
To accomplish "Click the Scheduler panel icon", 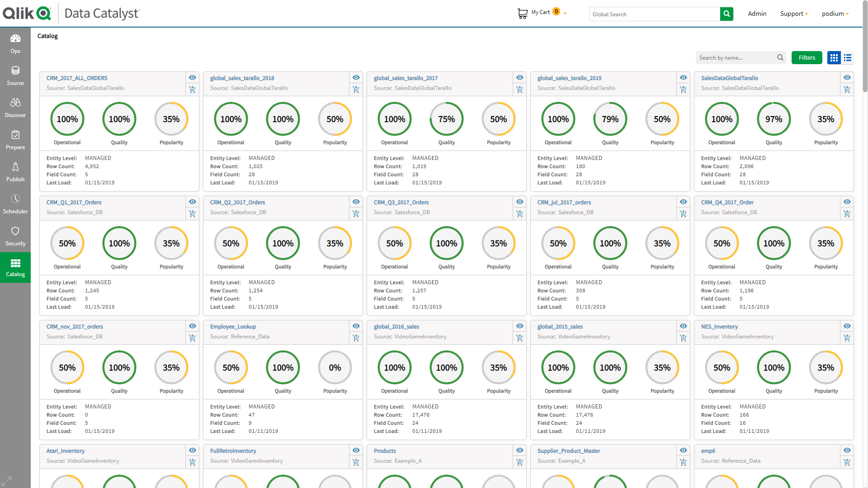I will click(15, 200).
